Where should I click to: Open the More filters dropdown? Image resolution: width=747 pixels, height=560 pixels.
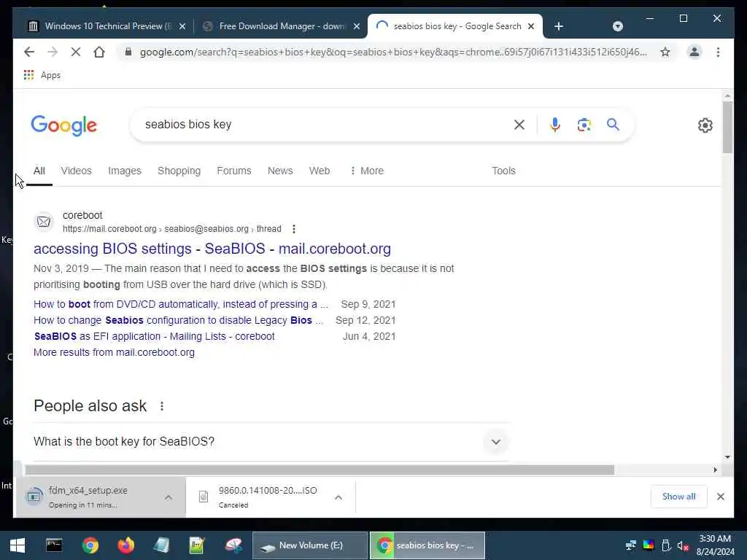tap(366, 171)
